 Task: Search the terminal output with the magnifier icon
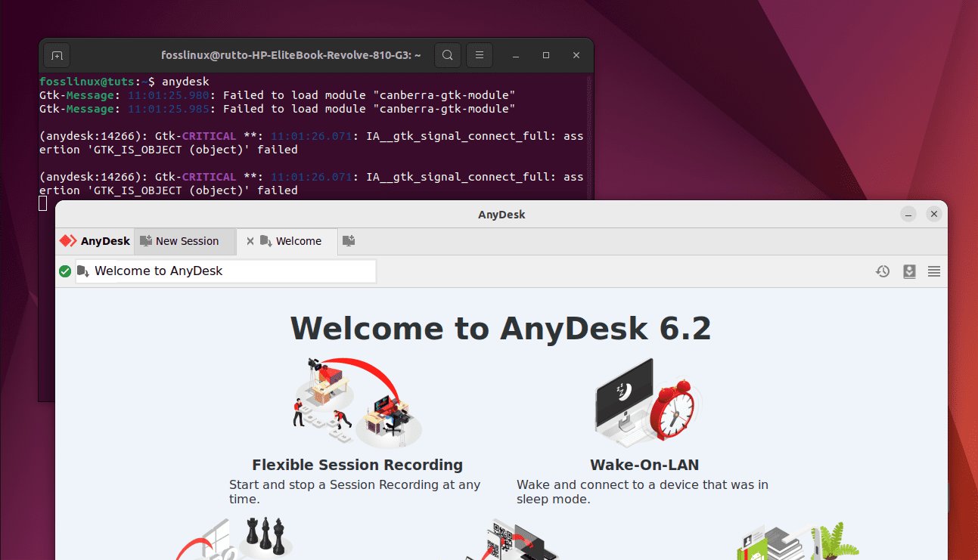click(448, 55)
